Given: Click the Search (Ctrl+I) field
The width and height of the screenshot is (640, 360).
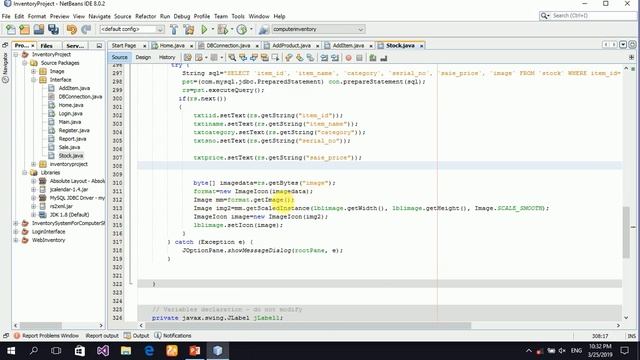Looking at the screenshot, I should pyautogui.click(x=588, y=16).
